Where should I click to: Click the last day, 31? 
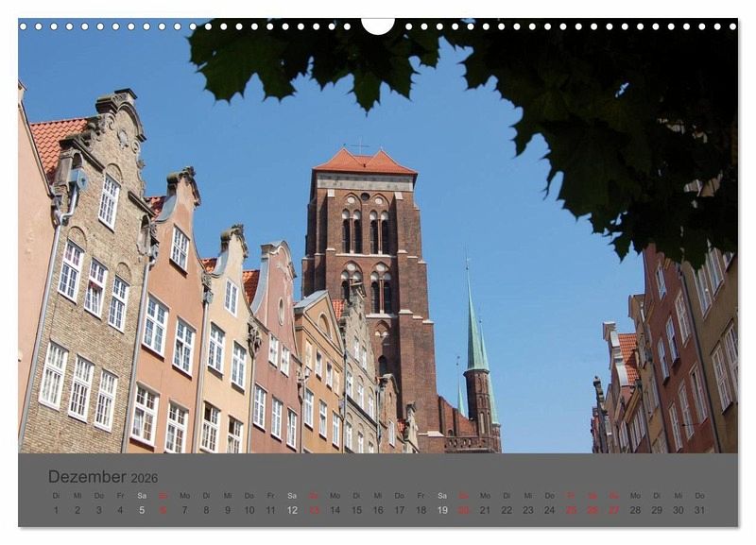coord(699,510)
